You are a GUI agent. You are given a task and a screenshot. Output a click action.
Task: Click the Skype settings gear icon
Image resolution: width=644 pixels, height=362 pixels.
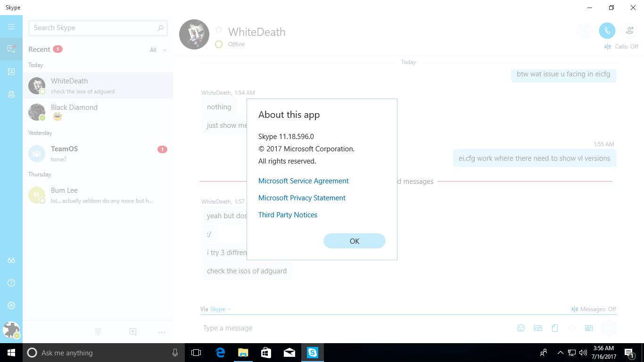[11, 305]
